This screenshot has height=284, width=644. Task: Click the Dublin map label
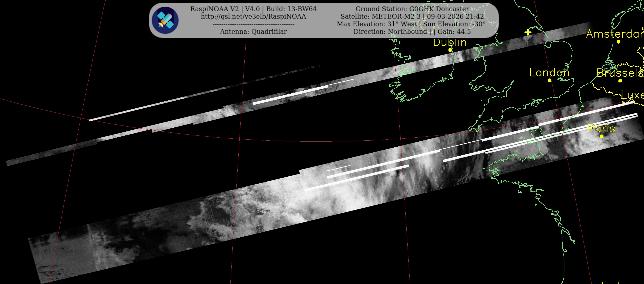click(x=450, y=42)
